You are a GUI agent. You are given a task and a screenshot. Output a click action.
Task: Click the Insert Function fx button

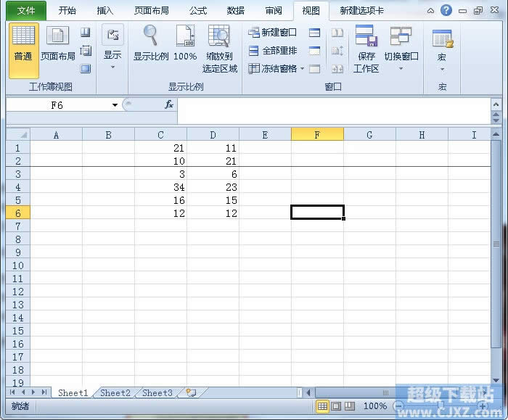[x=169, y=104]
